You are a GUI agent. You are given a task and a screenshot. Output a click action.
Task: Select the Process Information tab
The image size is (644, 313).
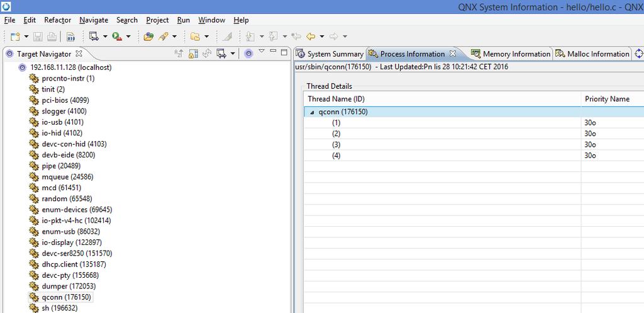(413, 54)
